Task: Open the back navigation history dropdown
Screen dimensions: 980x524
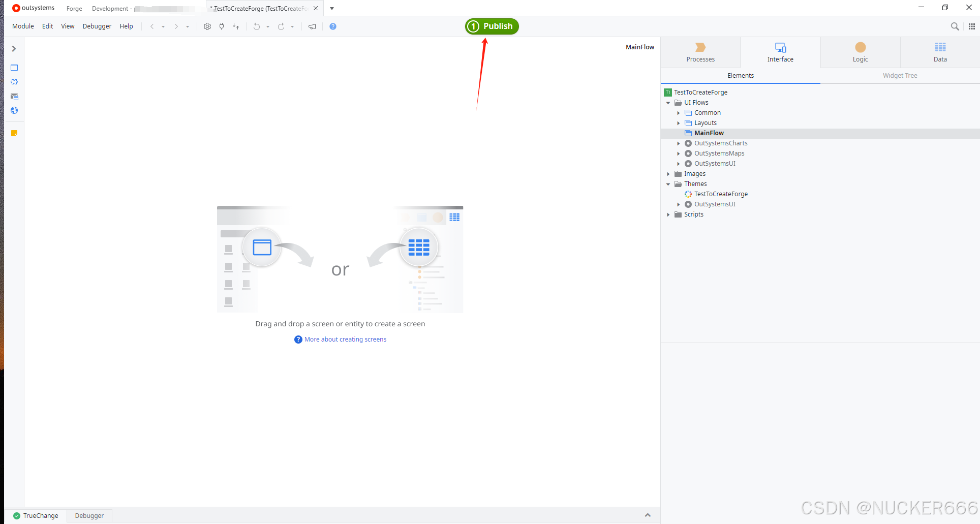Action: click(x=163, y=27)
